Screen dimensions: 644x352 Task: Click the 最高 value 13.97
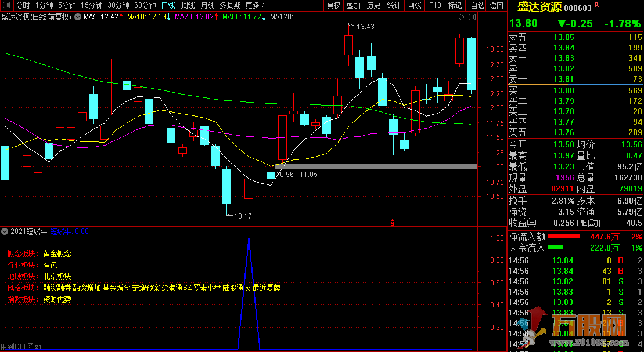click(x=563, y=155)
